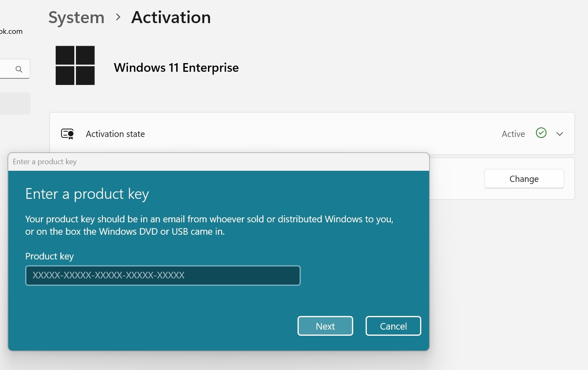This screenshot has height=370, width=588.
Task: Click the search magnifier icon in sidebar
Action: tap(19, 69)
